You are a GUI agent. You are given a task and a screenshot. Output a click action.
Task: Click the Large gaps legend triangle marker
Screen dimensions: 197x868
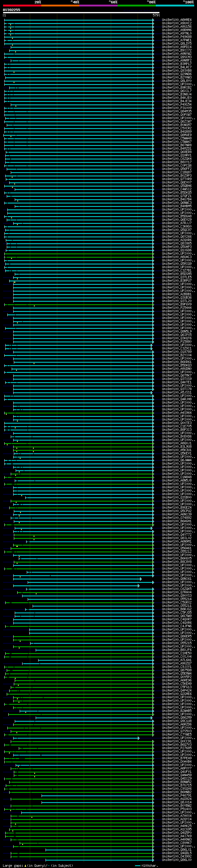pyautogui.click(x=25, y=865)
